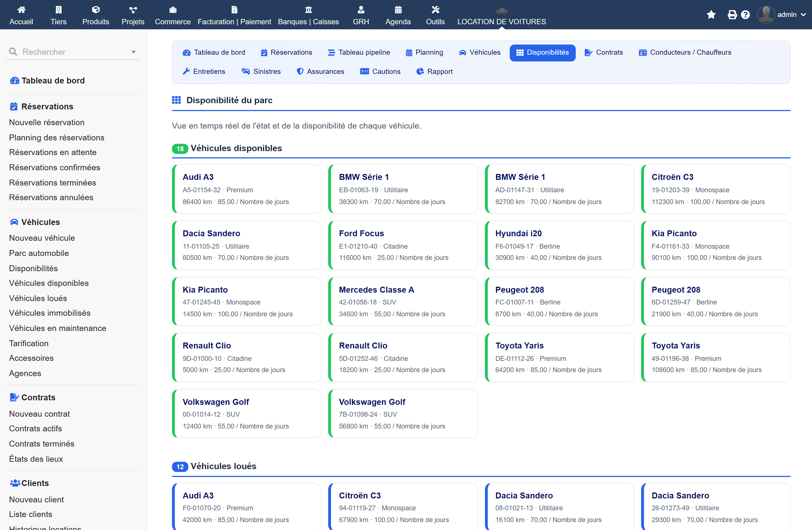
Task: Open États des lieux link
Action: (36, 459)
